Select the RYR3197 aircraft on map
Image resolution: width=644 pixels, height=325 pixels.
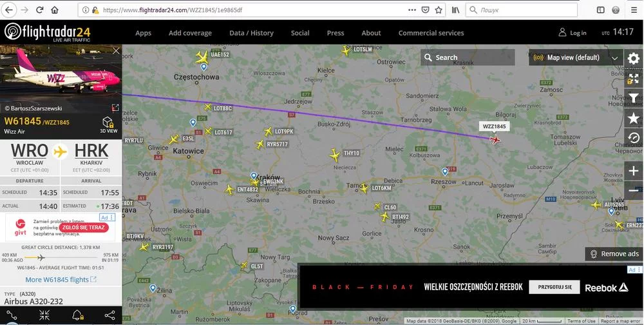144,247
